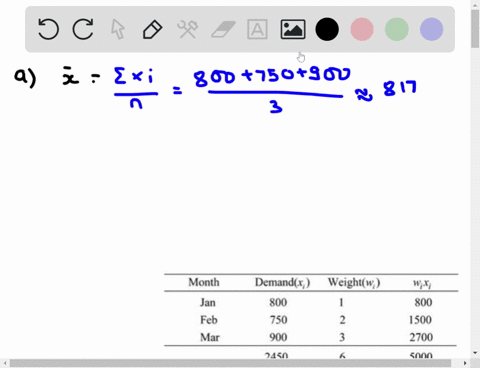The height and width of the screenshot is (368, 480).
Task: Select the pointer cursor tool
Action: (118, 29)
